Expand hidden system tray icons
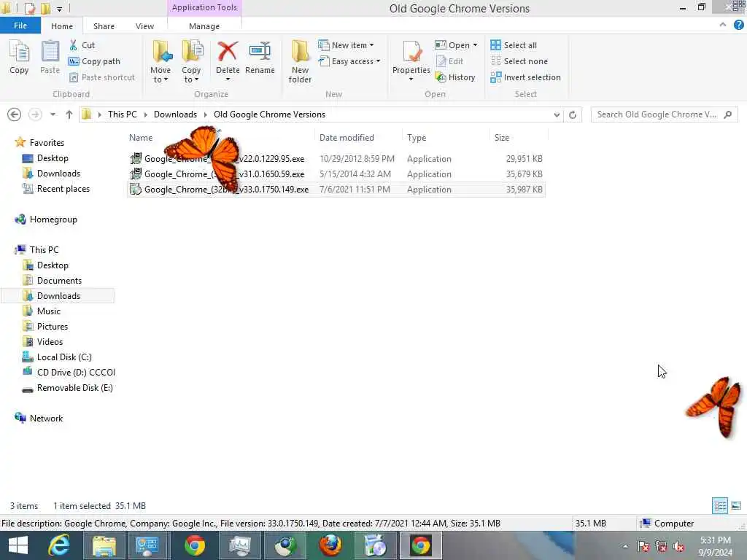This screenshot has width=747, height=560. point(625,547)
